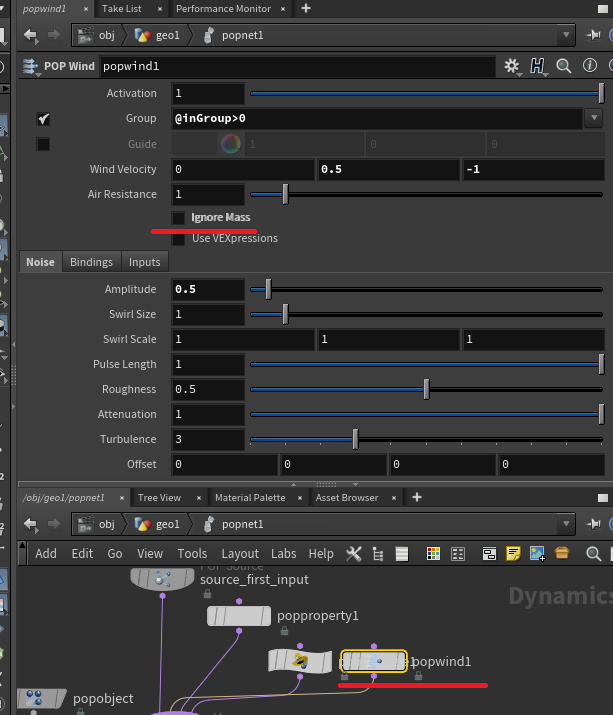The height and width of the screenshot is (715, 613).
Task: Open the Tools menu
Action: [x=192, y=554]
